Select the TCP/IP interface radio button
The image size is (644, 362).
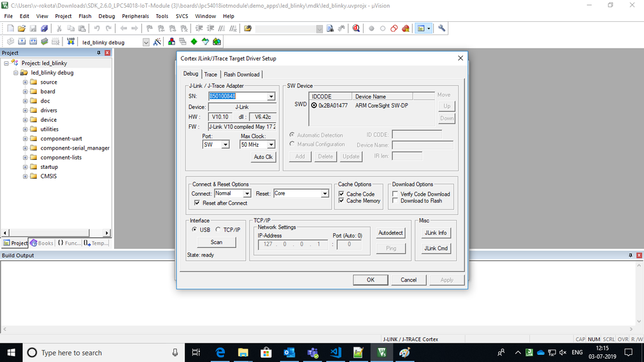tap(218, 229)
